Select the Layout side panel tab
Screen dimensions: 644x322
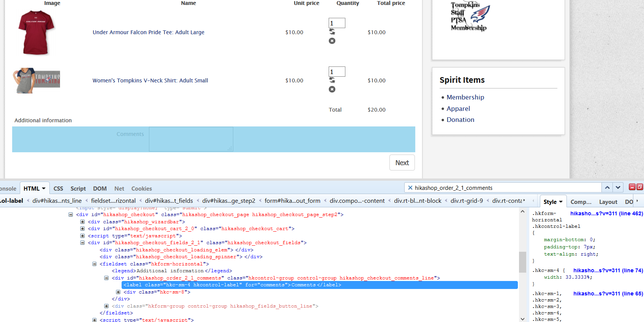608,202
